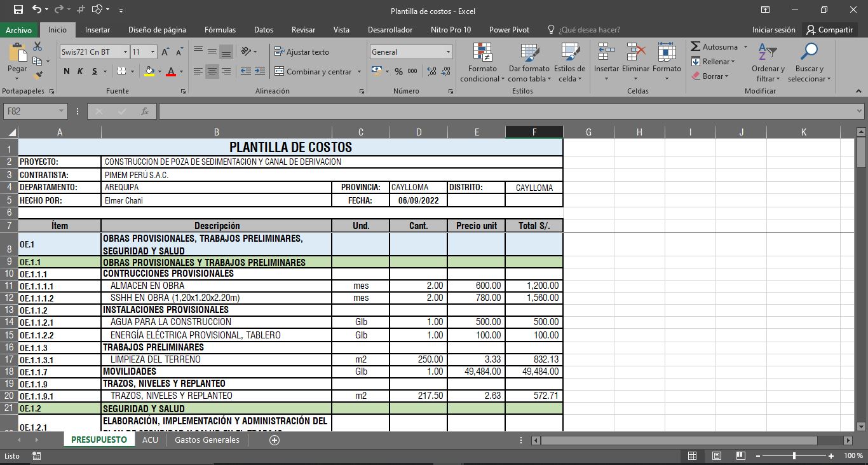Center text horizontally

click(x=212, y=71)
